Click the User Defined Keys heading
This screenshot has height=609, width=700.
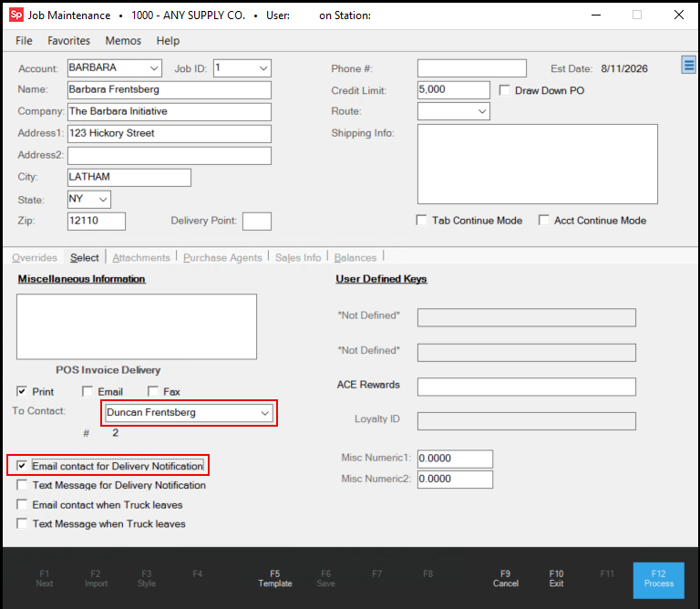pos(381,279)
